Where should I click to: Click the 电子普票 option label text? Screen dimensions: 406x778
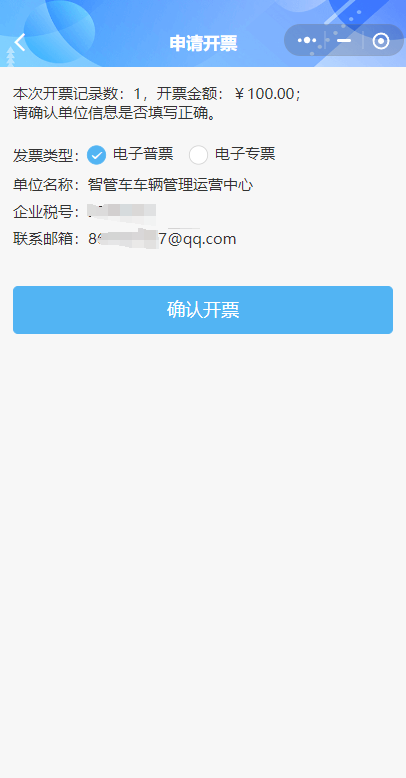click(x=143, y=154)
